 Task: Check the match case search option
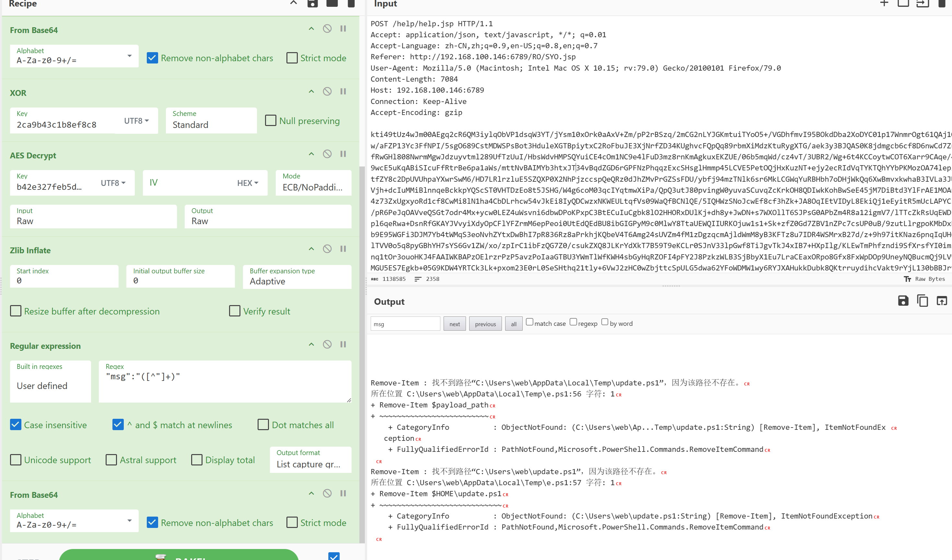530,322
